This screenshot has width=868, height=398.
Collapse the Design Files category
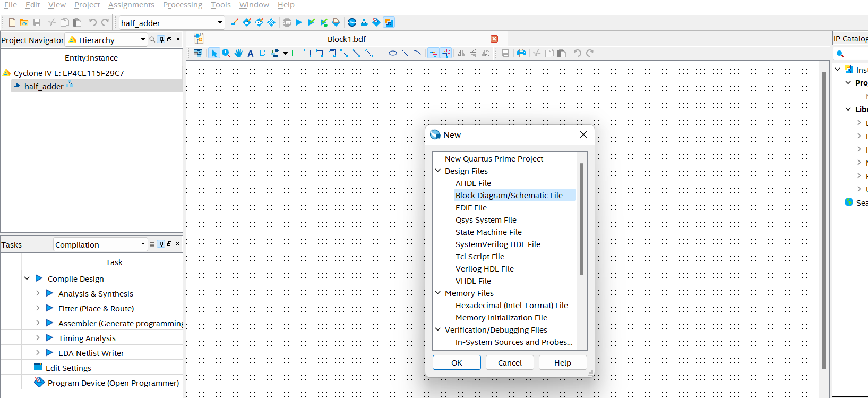[438, 171]
